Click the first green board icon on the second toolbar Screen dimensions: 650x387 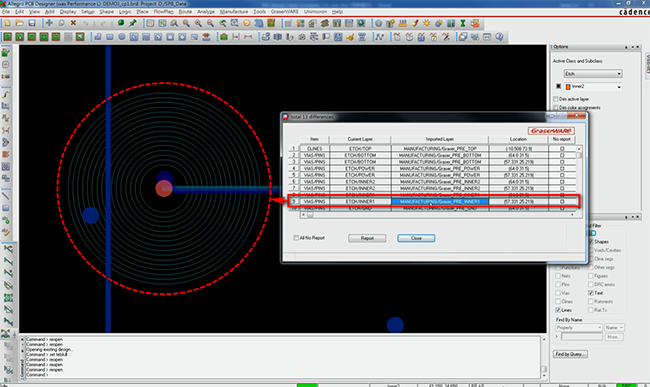click(x=7, y=37)
